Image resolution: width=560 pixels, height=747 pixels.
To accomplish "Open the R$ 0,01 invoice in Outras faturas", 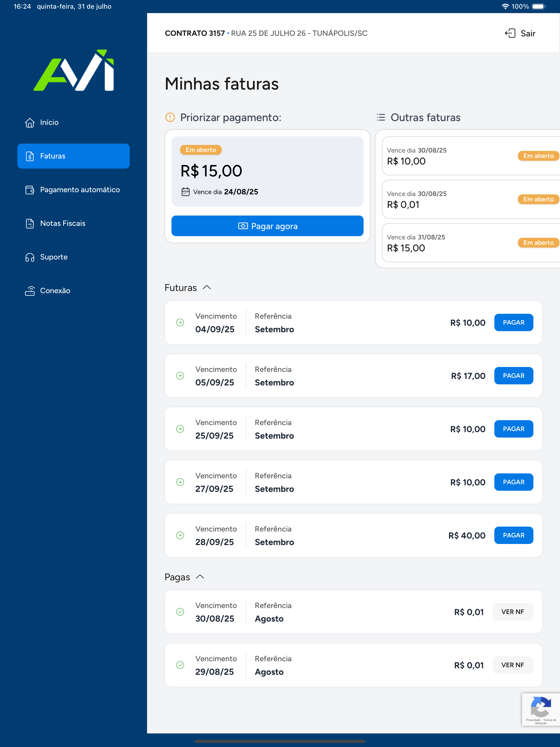I will pyautogui.click(x=471, y=199).
